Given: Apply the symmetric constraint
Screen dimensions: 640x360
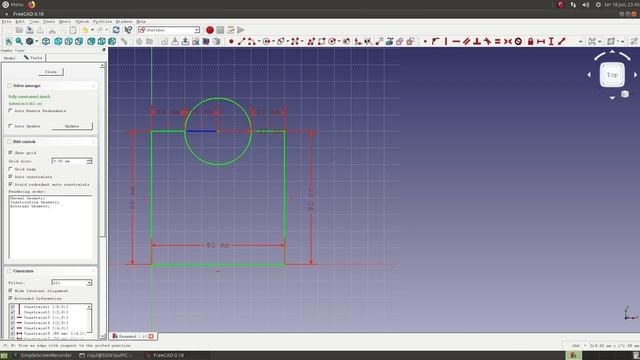Looking at the screenshot, I should click(x=508, y=41).
